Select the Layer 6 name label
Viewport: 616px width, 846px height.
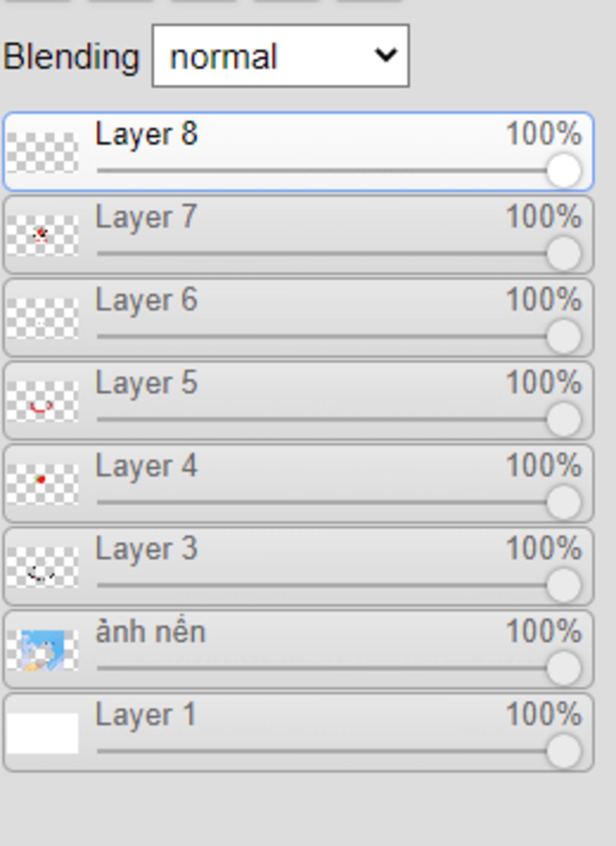pyautogui.click(x=146, y=301)
